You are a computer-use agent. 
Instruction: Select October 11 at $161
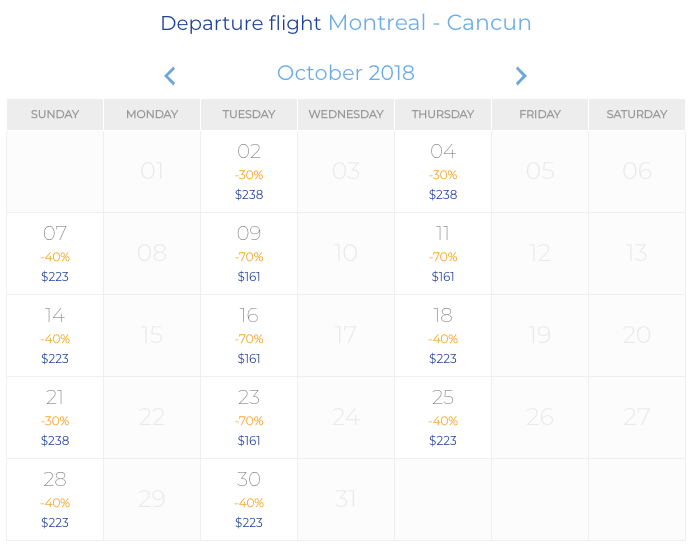[443, 254]
